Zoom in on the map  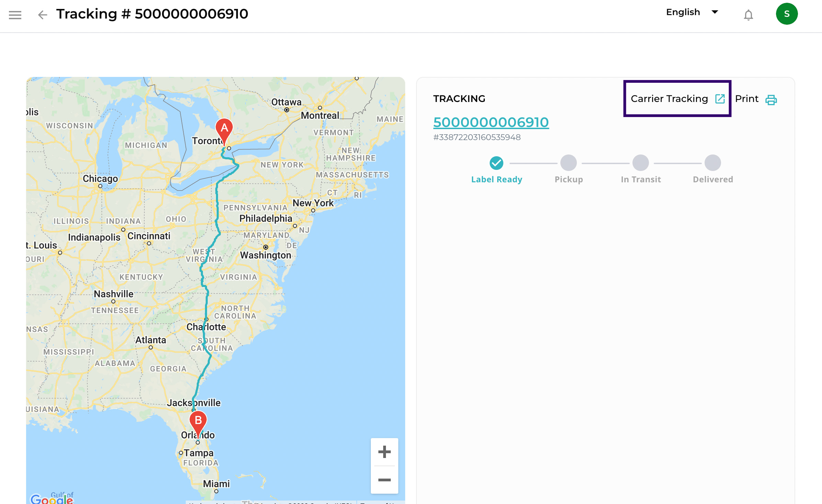click(384, 452)
